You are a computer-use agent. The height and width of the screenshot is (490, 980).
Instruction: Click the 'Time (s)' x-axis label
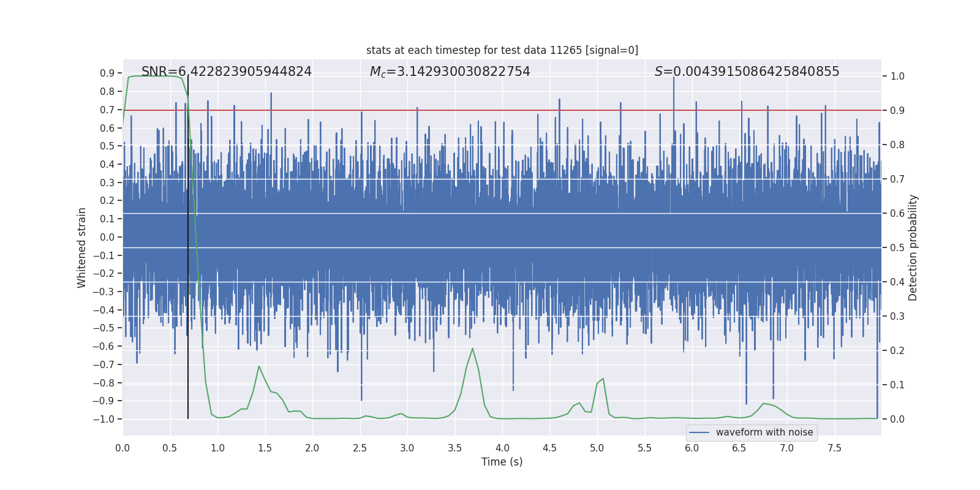[x=502, y=462]
